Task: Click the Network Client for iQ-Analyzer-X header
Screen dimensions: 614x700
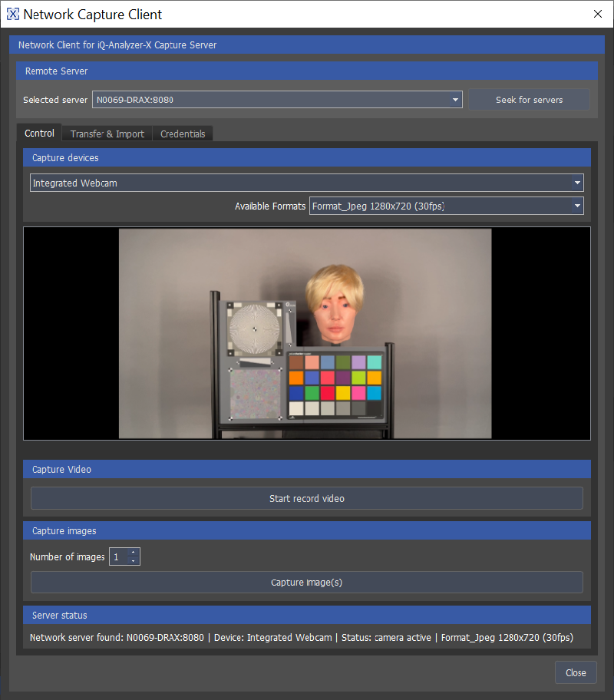Action: pyautogui.click(x=307, y=45)
